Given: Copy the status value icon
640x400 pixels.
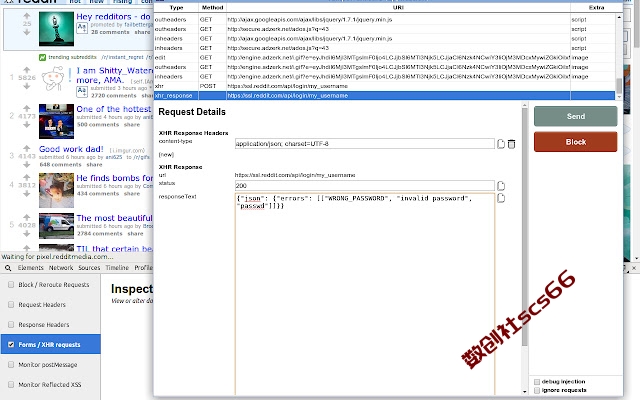Looking at the screenshot, I should click(x=501, y=186).
